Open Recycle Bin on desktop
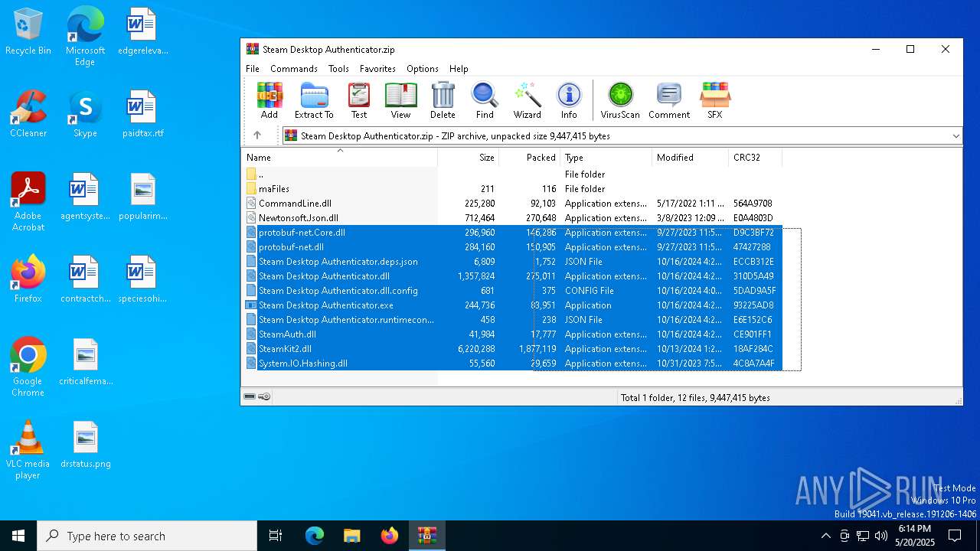This screenshot has width=980, height=551. click(28, 32)
